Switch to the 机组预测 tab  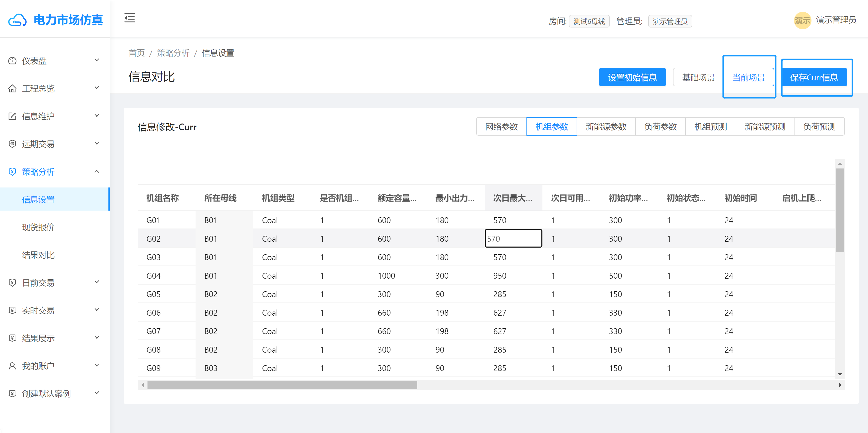(711, 127)
